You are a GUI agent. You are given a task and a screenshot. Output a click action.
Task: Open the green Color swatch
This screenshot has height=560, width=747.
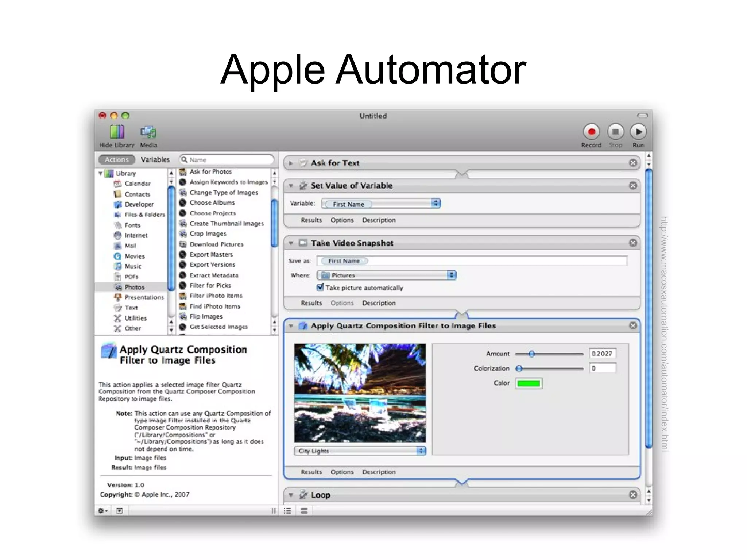tap(529, 383)
